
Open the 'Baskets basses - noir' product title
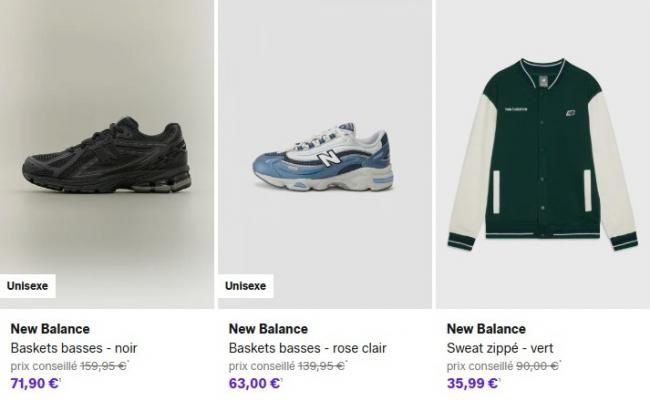click(x=74, y=348)
